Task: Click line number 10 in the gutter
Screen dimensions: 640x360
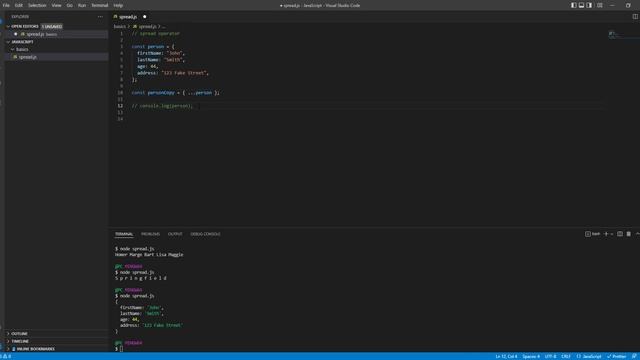Action: pyautogui.click(x=120, y=93)
